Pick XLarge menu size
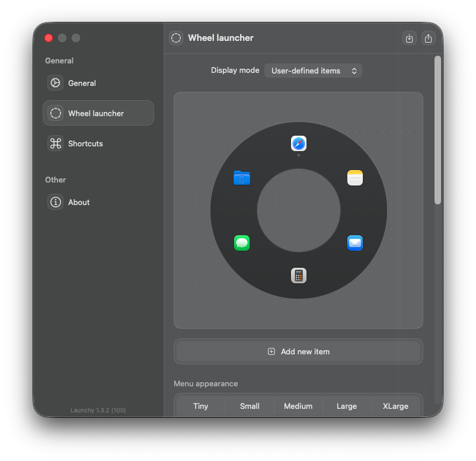This screenshot has height=461, width=476. click(x=395, y=406)
